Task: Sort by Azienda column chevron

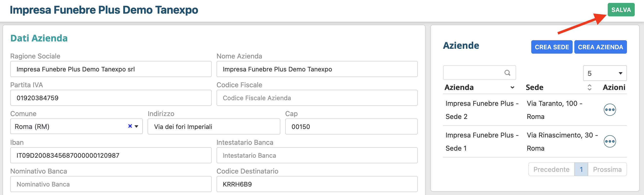Action: point(512,87)
